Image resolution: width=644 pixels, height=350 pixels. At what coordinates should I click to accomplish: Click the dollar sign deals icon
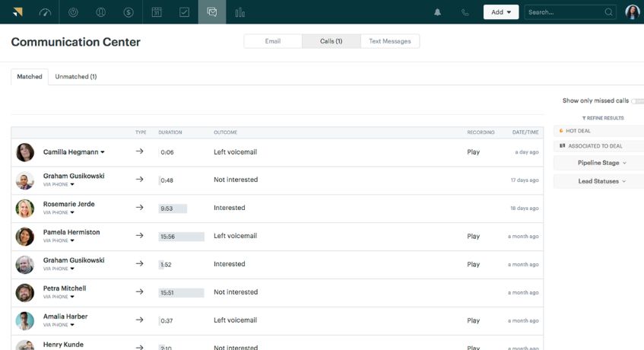point(128,12)
